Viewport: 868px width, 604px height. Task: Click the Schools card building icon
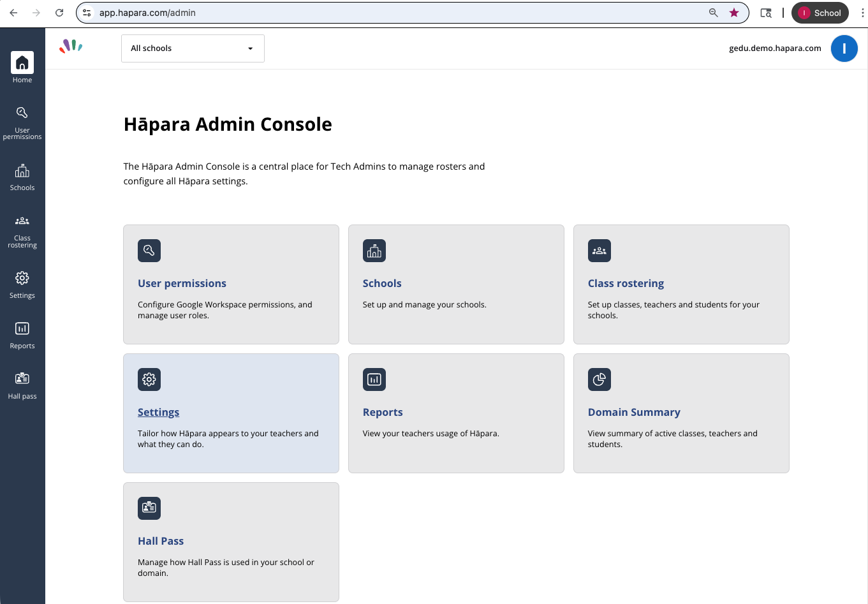pos(374,251)
